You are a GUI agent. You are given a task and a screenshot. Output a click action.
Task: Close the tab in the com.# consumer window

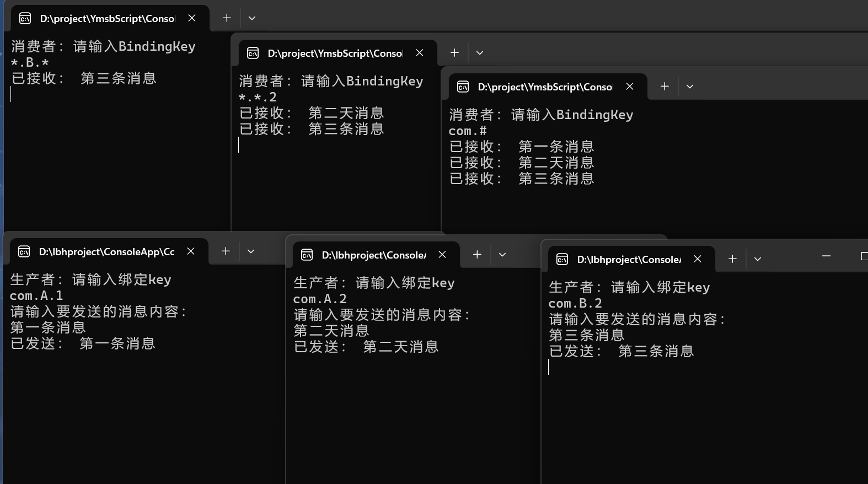[630, 87]
